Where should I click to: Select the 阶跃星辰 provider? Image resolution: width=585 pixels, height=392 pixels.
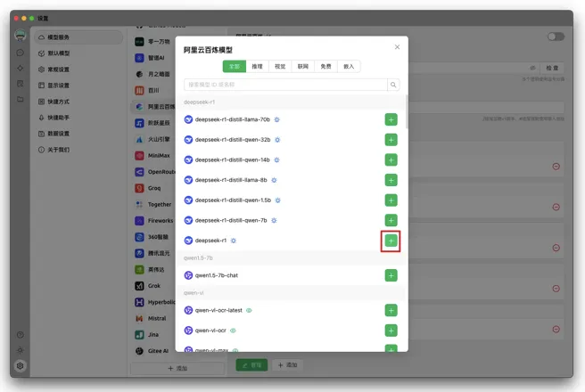pyautogui.click(x=153, y=123)
